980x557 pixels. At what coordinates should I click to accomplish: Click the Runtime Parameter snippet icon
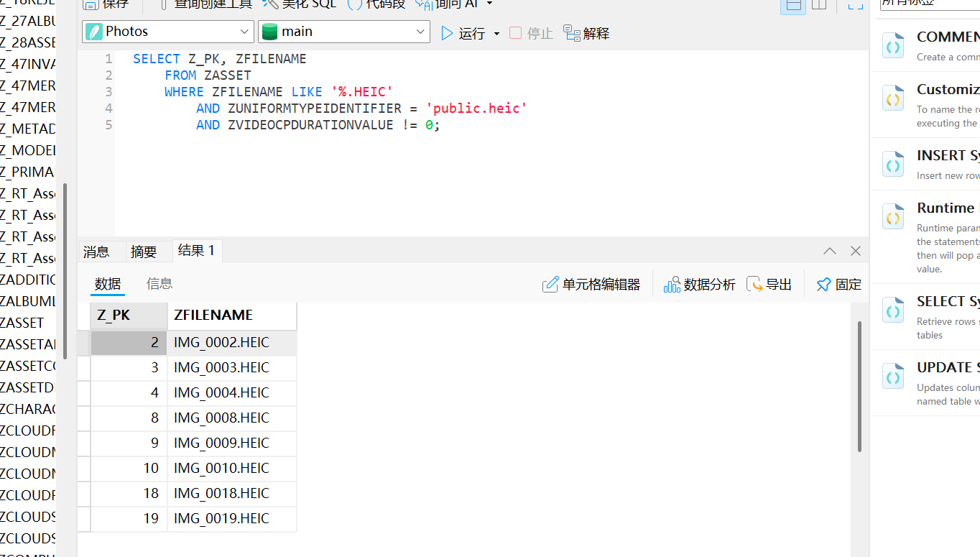click(x=893, y=216)
